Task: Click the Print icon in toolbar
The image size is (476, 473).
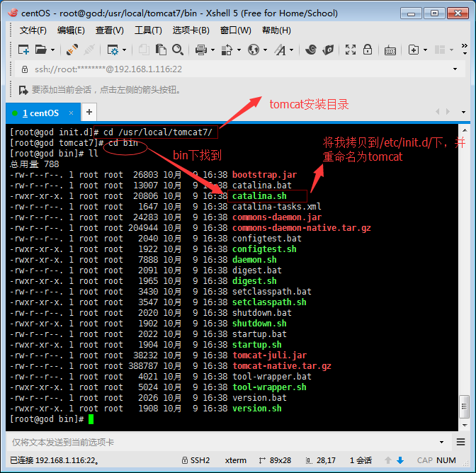Action: tap(201, 50)
